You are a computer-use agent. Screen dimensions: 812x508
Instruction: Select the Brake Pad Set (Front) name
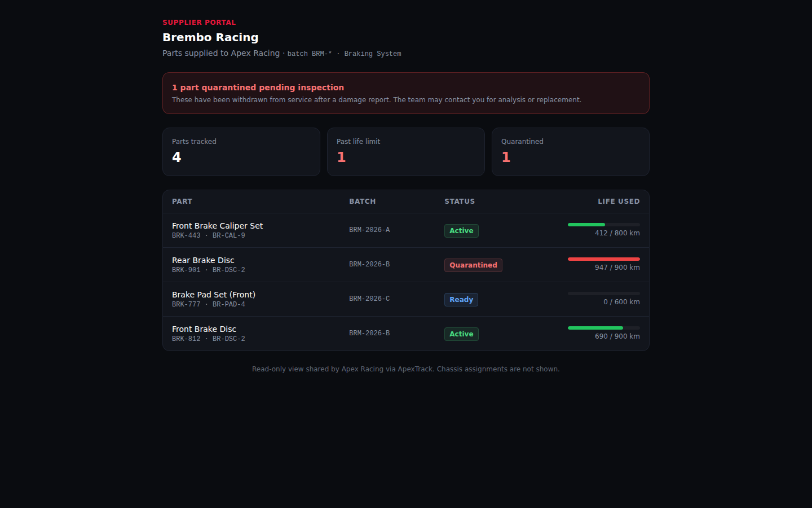click(x=214, y=295)
